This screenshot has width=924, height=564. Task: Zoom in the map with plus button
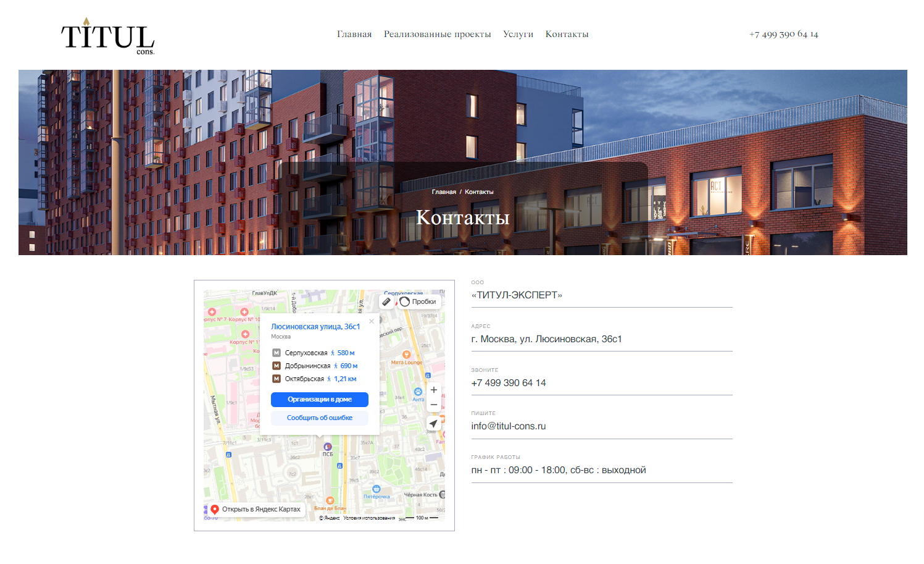click(434, 390)
